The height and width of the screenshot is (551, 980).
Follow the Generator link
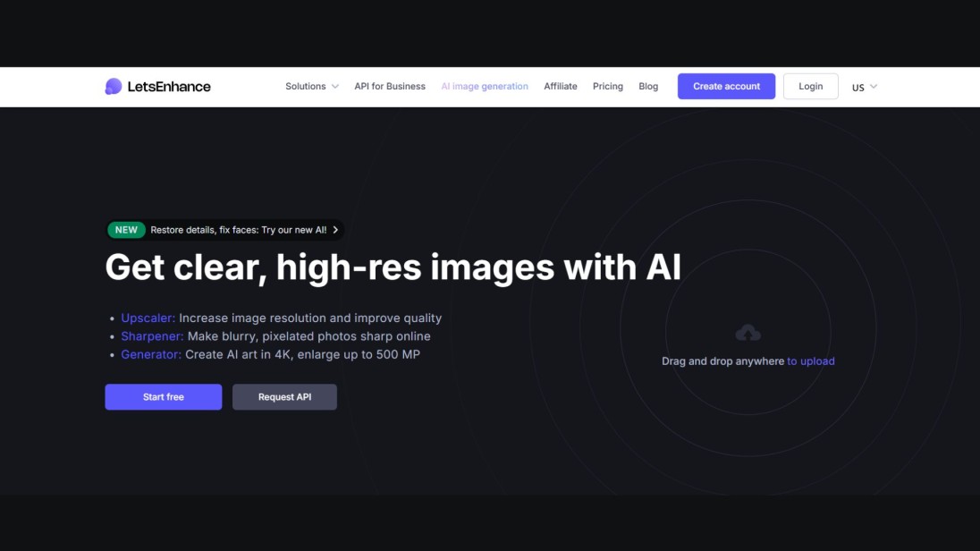tap(150, 354)
